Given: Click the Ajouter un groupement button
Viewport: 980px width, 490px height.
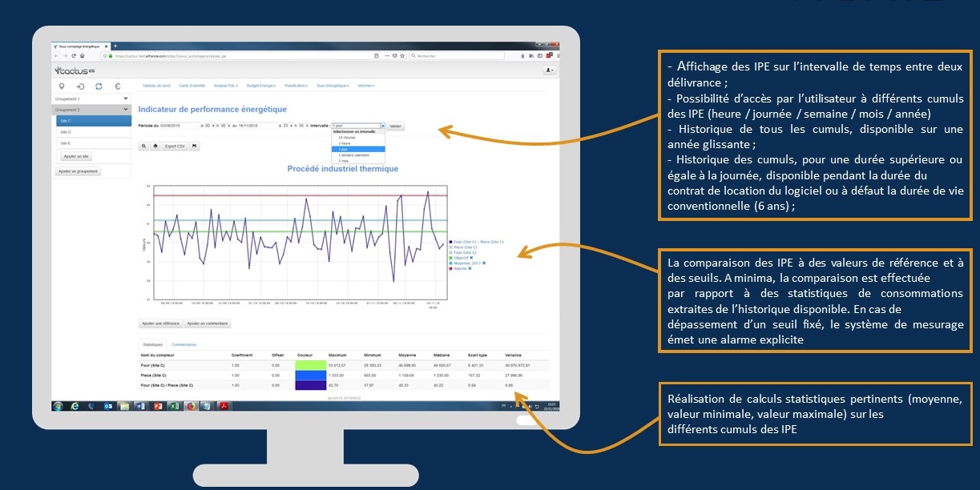Looking at the screenshot, I should (x=79, y=171).
